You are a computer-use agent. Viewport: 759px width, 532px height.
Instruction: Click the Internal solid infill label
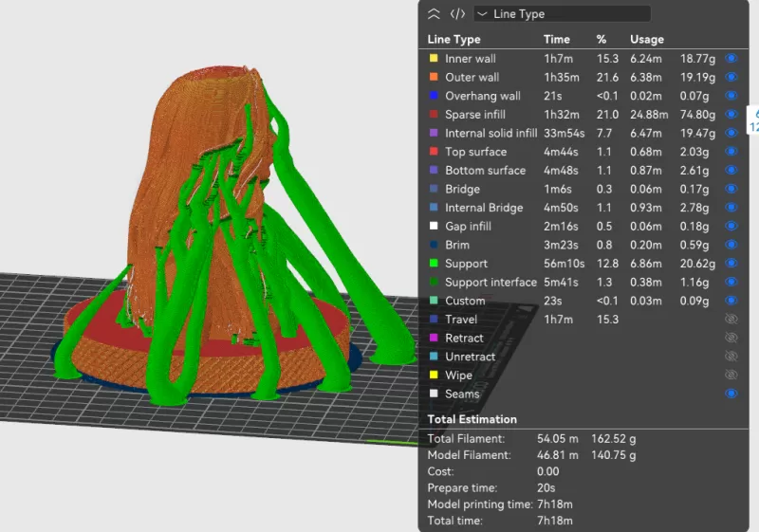[491, 134]
